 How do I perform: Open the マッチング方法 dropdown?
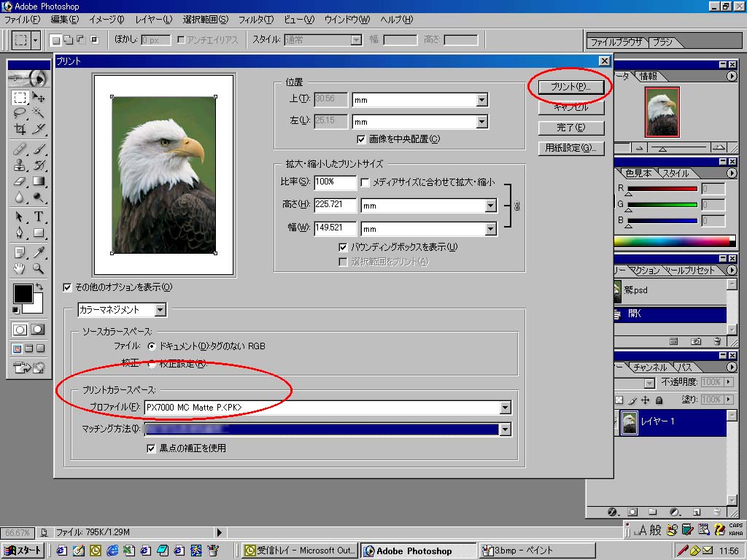click(x=505, y=429)
